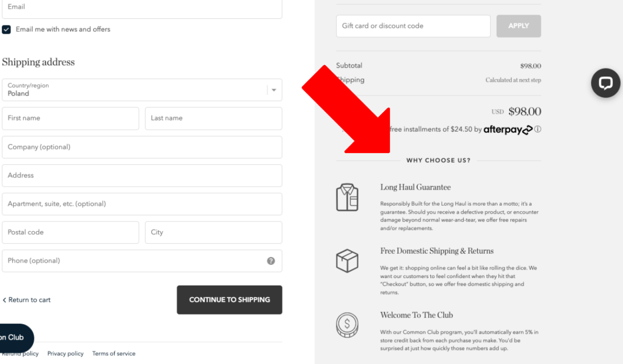Open the live chat bubble icon
This screenshot has height=364, width=623.
[605, 83]
